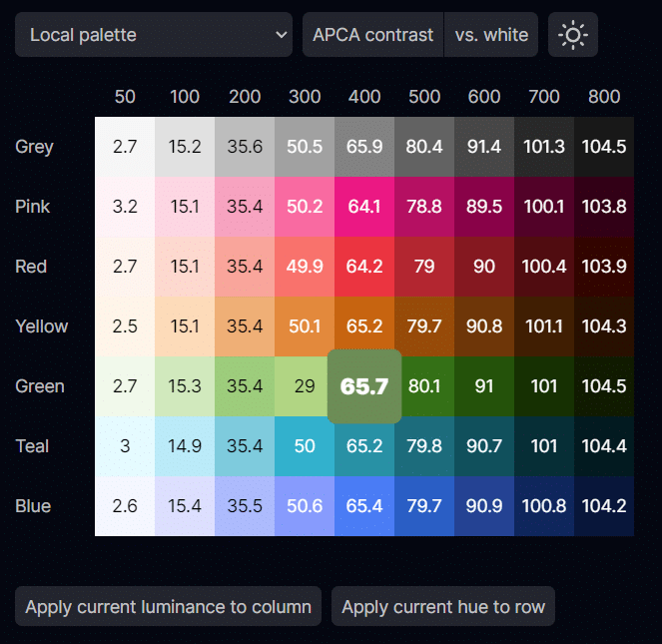Toggle the APCA contrast mode button
The height and width of the screenshot is (644, 662).
(372, 35)
